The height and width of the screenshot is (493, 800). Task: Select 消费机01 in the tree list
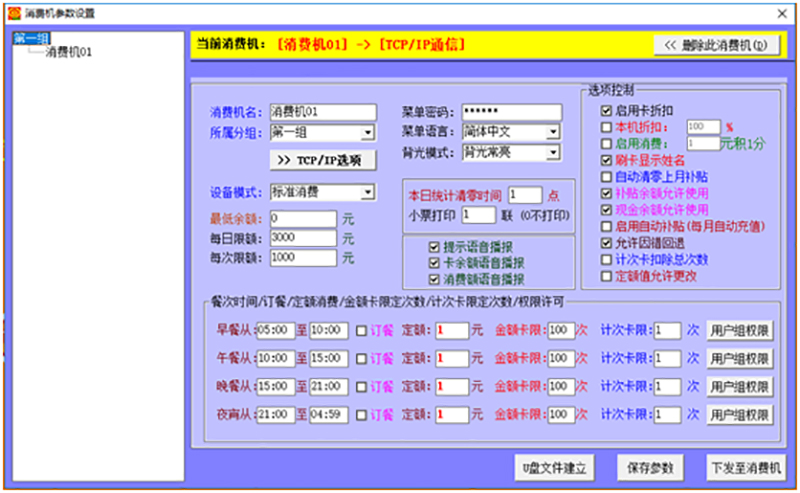pyautogui.click(x=69, y=52)
